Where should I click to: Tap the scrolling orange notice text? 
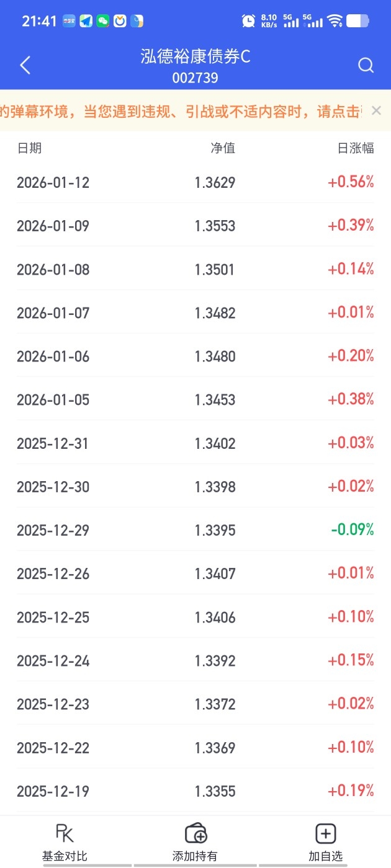point(180,112)
